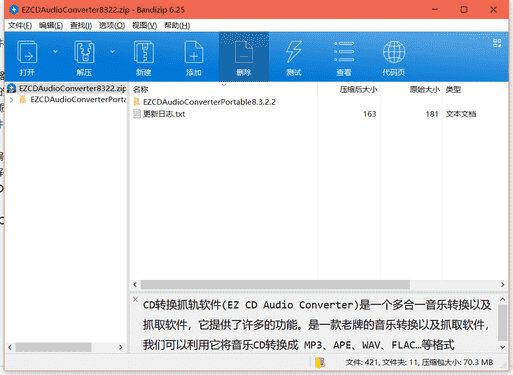The width and height of the screenshot is (513, 375).
Task: Click the file list right scroll arrow
Action: (502, 284)
